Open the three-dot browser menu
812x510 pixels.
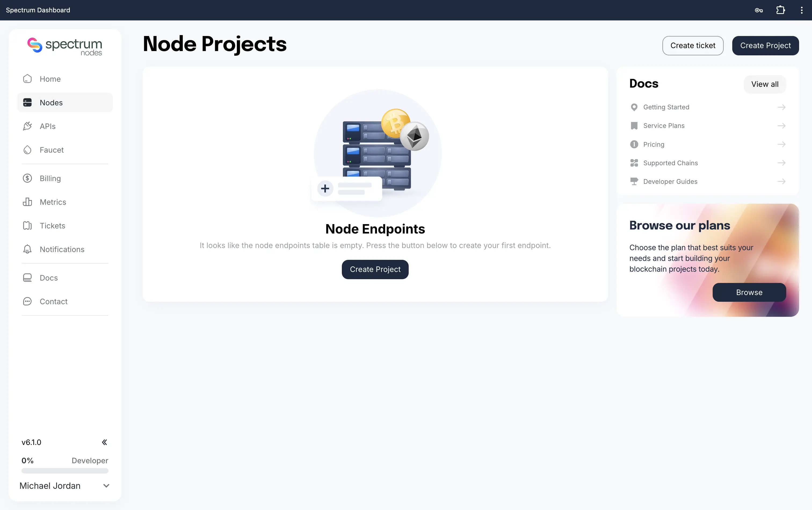point(802,10)
